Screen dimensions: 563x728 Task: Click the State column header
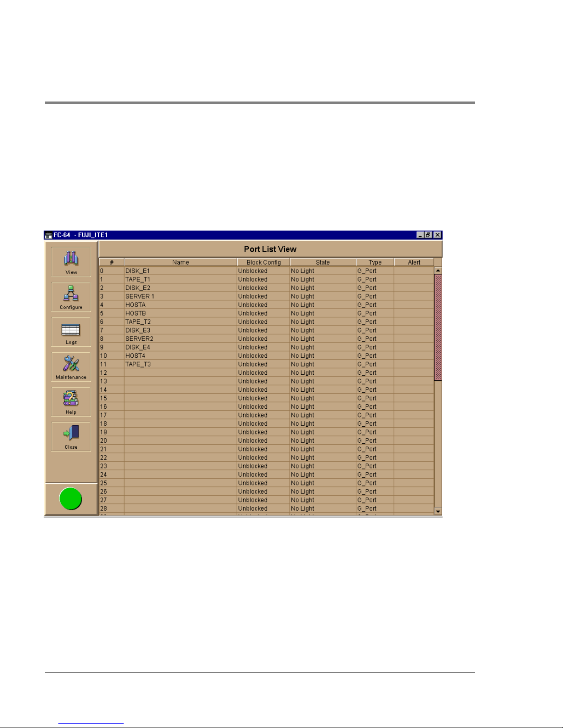(323, 262)
